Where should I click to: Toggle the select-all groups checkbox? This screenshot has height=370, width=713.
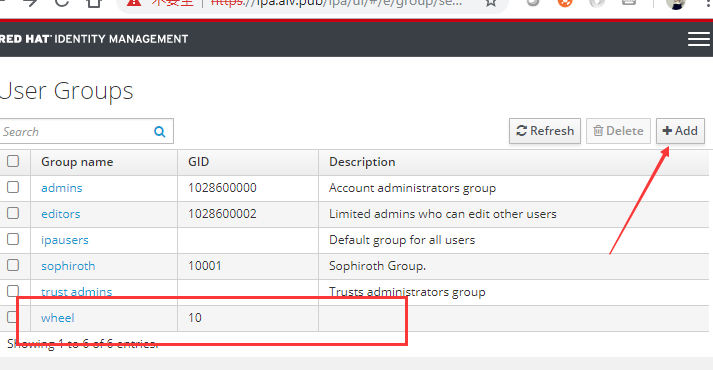click(13, 161)
